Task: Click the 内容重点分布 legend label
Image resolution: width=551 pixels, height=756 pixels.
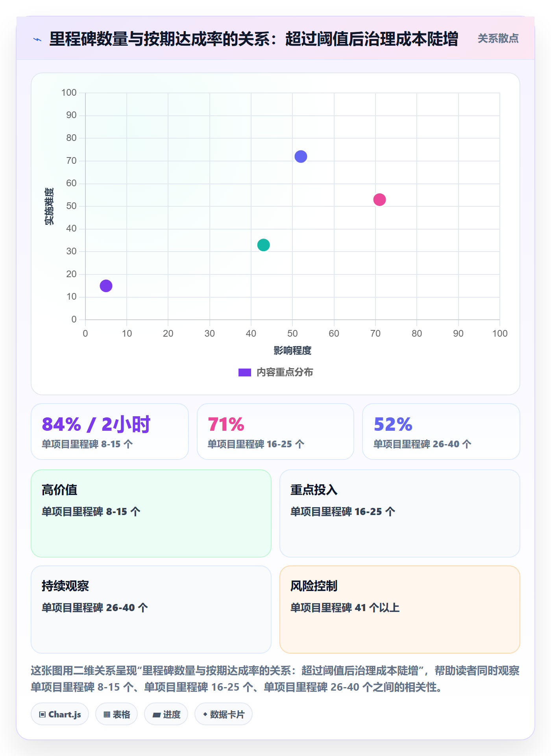Action: (285, 372)
